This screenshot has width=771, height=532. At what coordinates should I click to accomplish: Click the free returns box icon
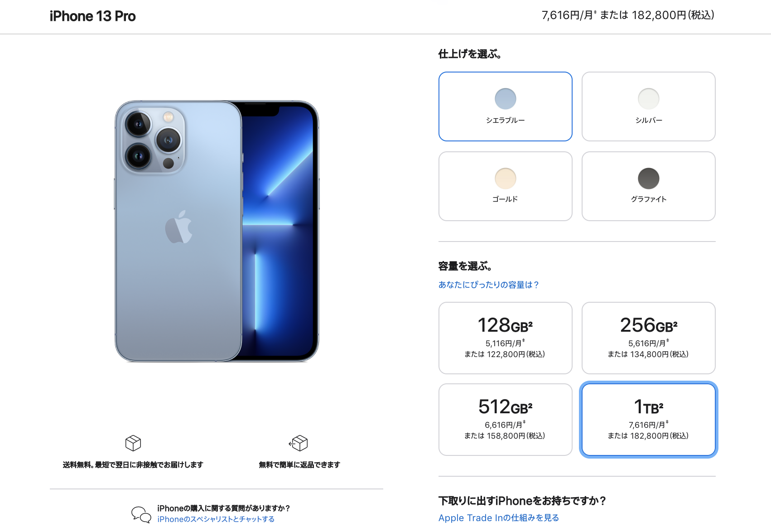click(x=299, y=443)
